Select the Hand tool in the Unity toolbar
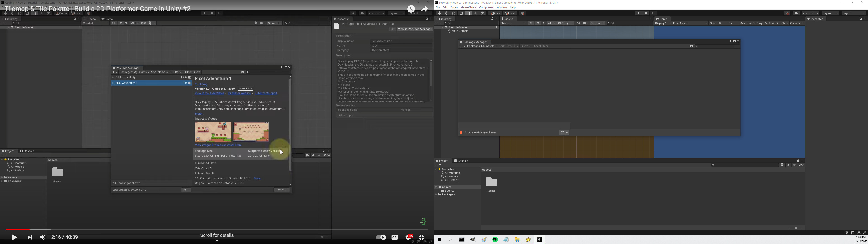Screen dimensions: 868x244 click(x=439, y=13)
